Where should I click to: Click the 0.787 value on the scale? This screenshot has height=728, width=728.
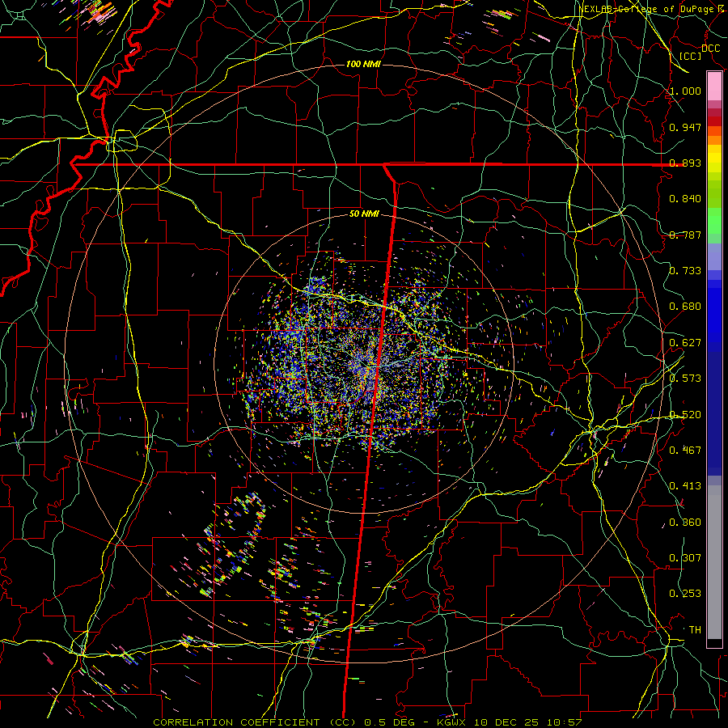tap(685, 235)
